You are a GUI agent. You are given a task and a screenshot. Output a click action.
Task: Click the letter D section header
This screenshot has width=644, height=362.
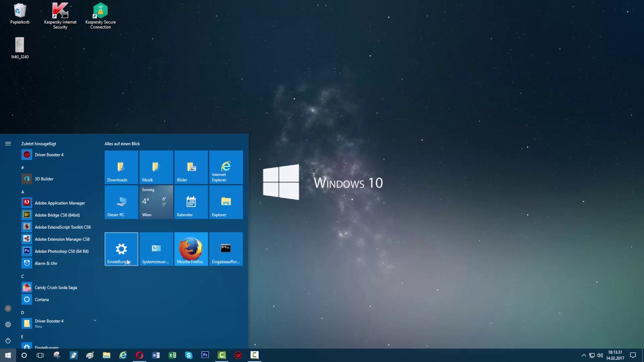(x=23, y=313)
